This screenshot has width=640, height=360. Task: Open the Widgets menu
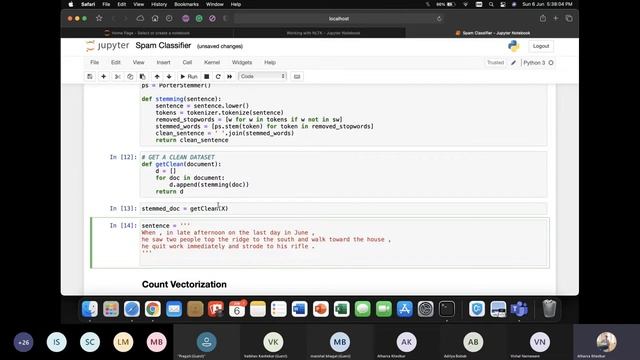coord(242,62)
